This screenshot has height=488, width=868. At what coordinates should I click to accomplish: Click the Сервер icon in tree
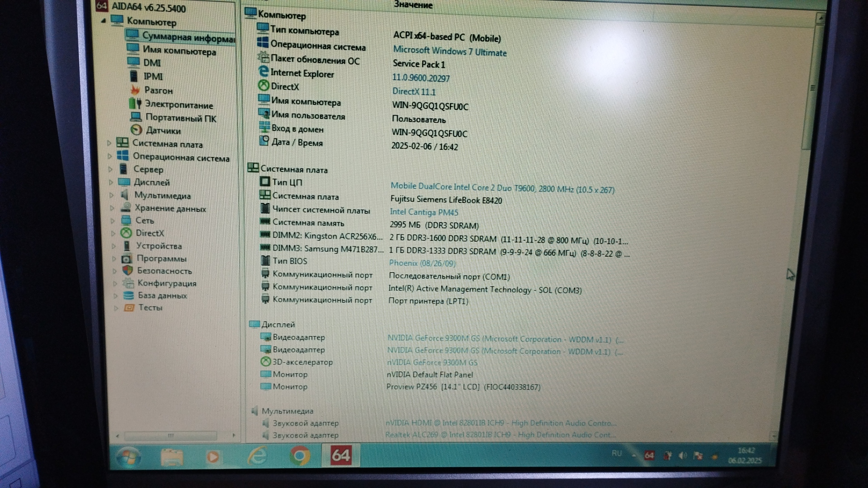click(x=123, y=169)
